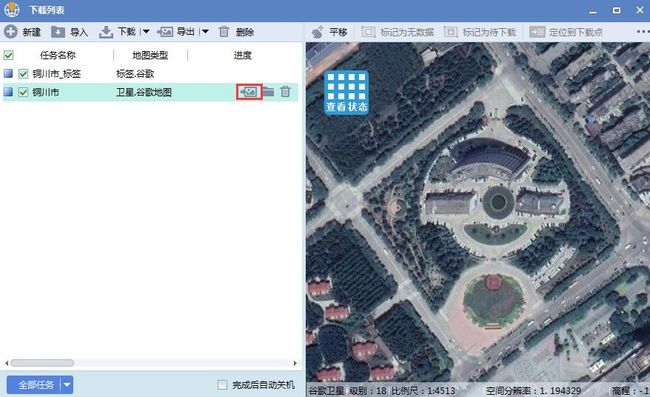
Task: Select the 平移 pan tool
Action: [x=329, y=32]
